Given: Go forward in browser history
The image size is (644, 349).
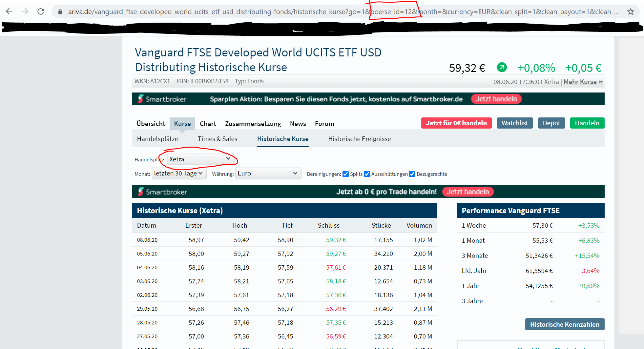Looking at the screenshot, I should 25,11.
